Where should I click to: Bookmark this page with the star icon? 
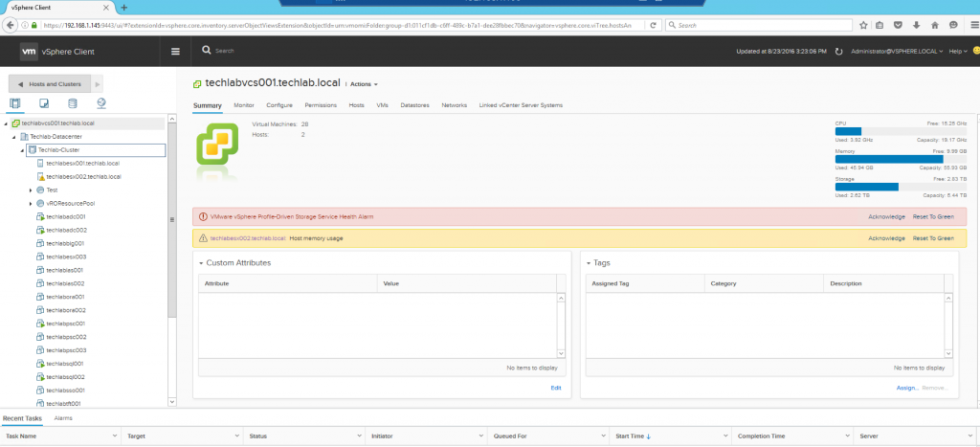863,25
